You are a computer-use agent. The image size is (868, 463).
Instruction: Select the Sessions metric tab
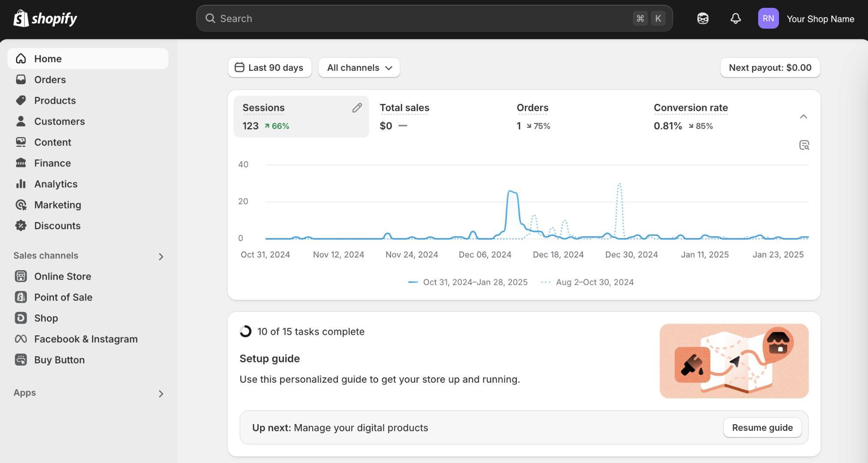[301, 116]
